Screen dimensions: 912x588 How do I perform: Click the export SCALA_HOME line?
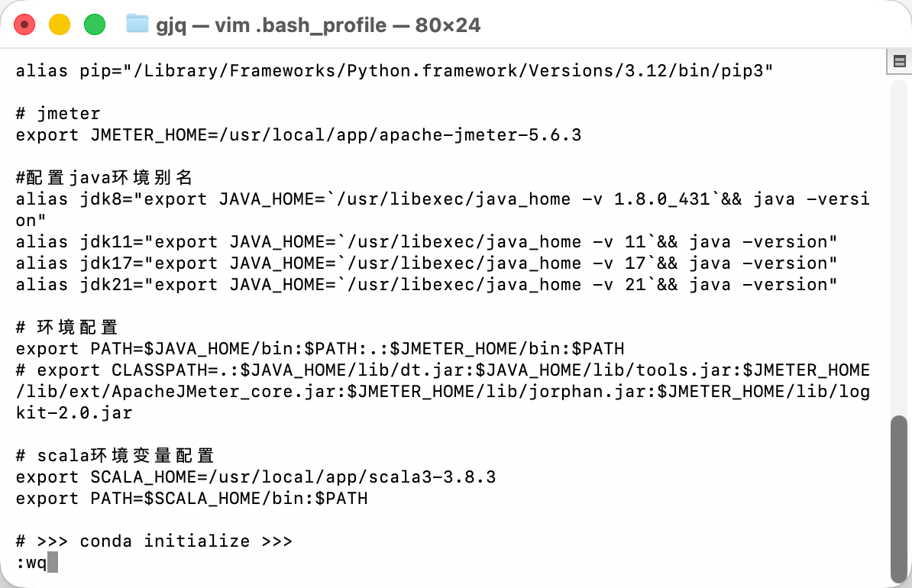coord(255,477)
